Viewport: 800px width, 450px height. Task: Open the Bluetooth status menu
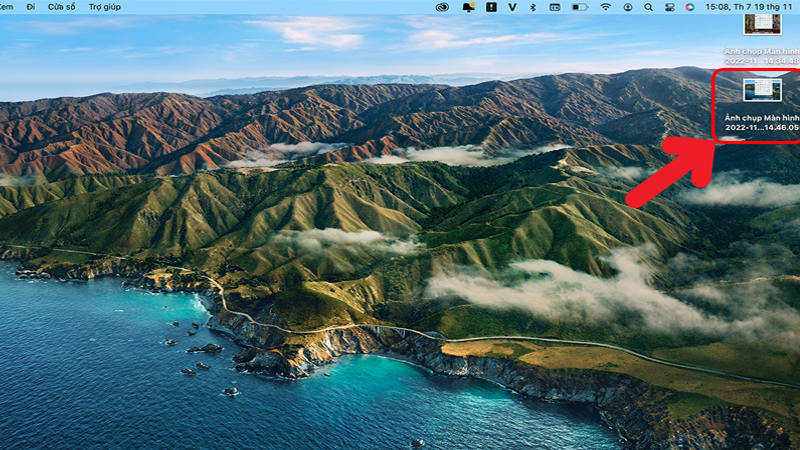point(532,7)
